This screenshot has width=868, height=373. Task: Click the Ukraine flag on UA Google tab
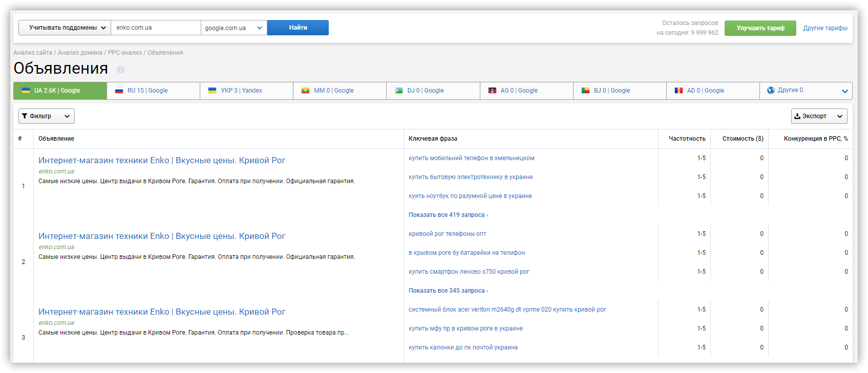coord(26,91)
